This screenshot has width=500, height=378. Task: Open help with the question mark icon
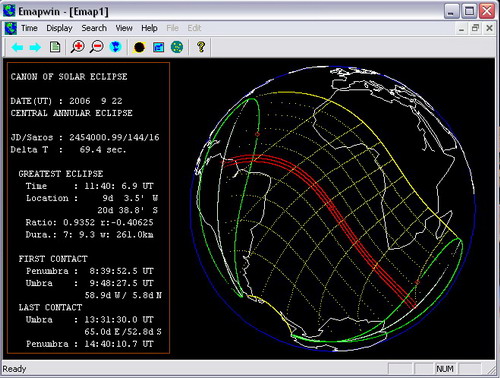(x=201, y=47)
